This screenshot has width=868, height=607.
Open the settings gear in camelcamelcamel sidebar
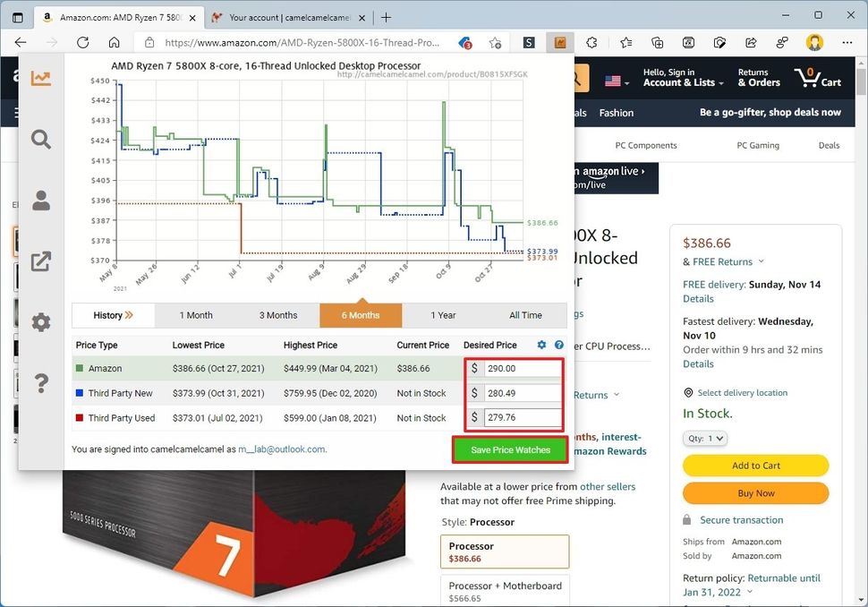click(x=40, y=322)
